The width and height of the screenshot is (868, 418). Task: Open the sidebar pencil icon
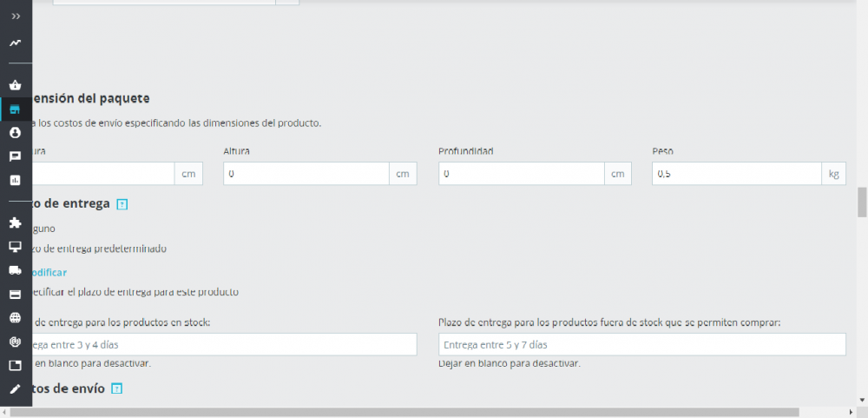[x=16, y=389]
